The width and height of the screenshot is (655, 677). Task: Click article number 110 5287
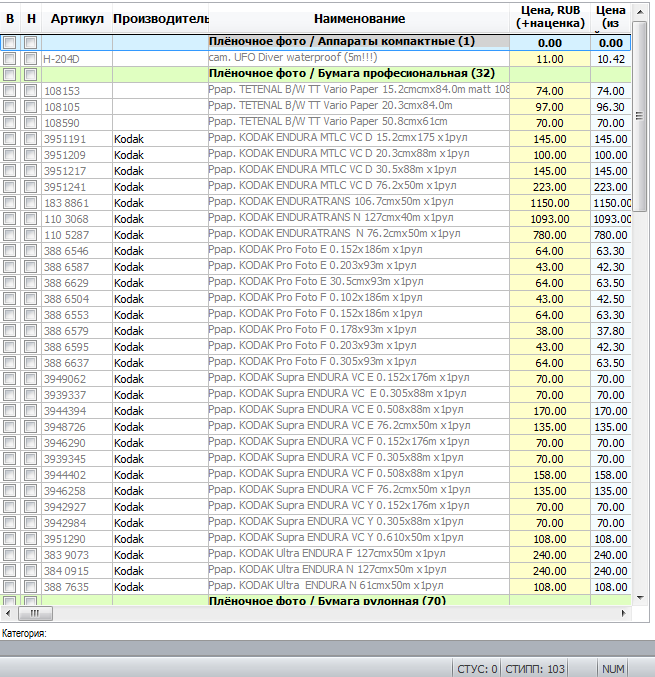(66, 235)
